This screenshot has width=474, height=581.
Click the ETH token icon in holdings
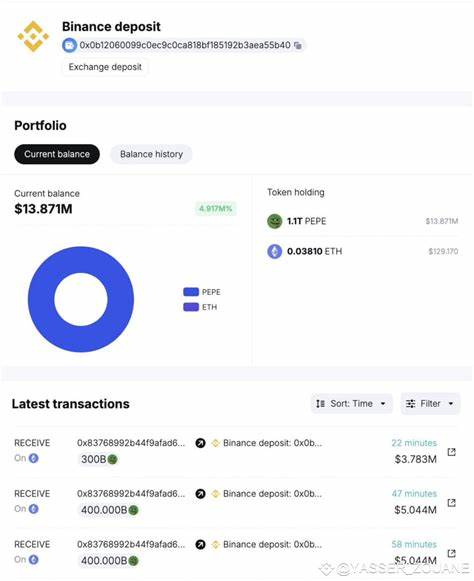tap(275, 251)
